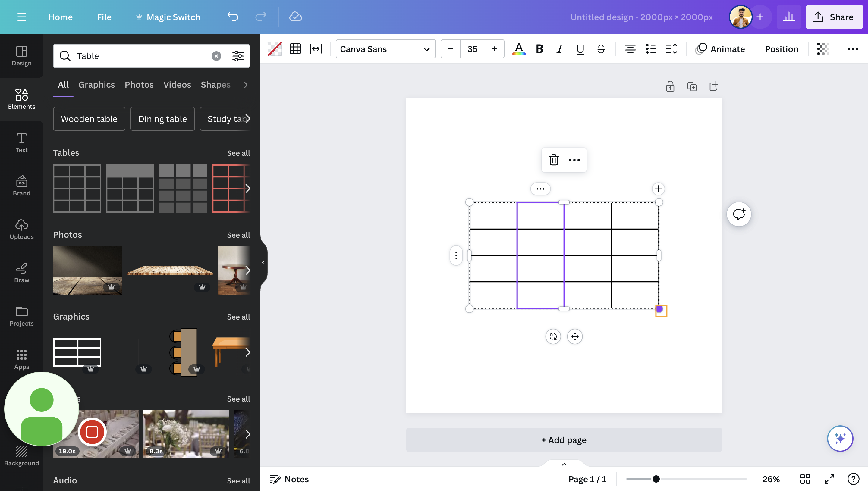Click the Add page button

(x=563, y=440)
